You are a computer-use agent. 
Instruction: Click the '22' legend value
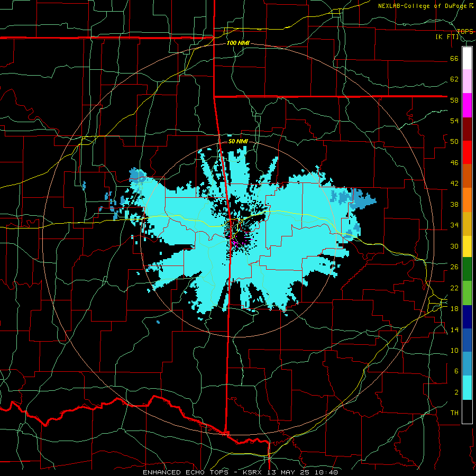pyautogui.click(x=454, y=288)
